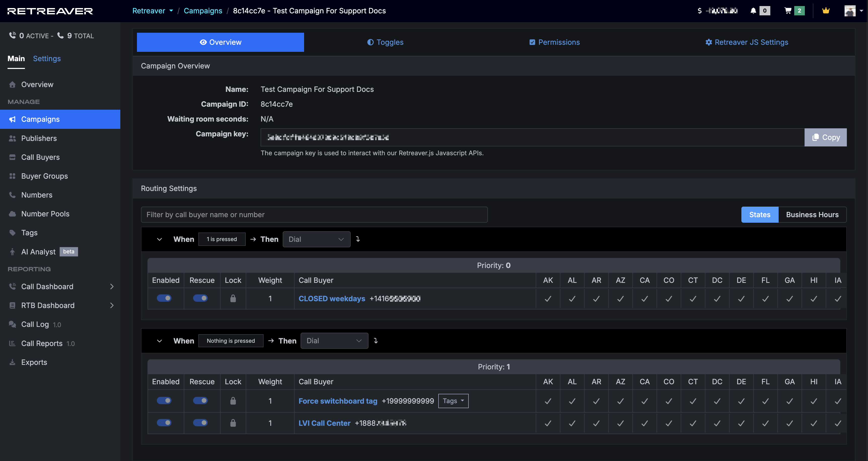Click the AI Analyst icon

[x=13, y=252]
